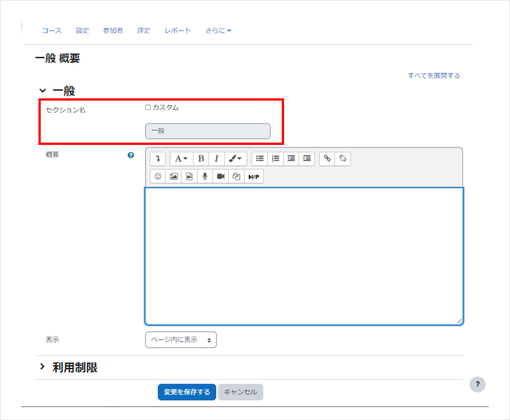
Task: Click the manage files icon
Action: (x=236, y=176)
